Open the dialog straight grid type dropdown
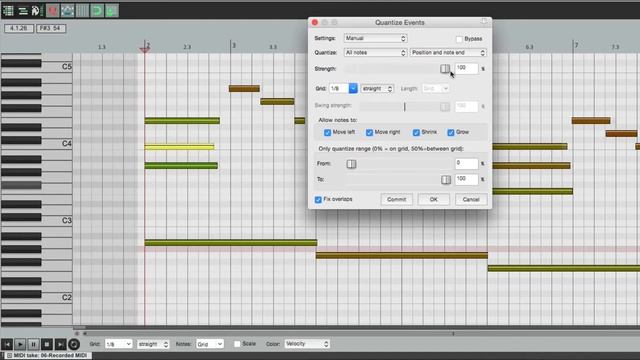Image resolution: width=640 pixels, height=360 pixels. pyautogui.click(x=377, y=89)
